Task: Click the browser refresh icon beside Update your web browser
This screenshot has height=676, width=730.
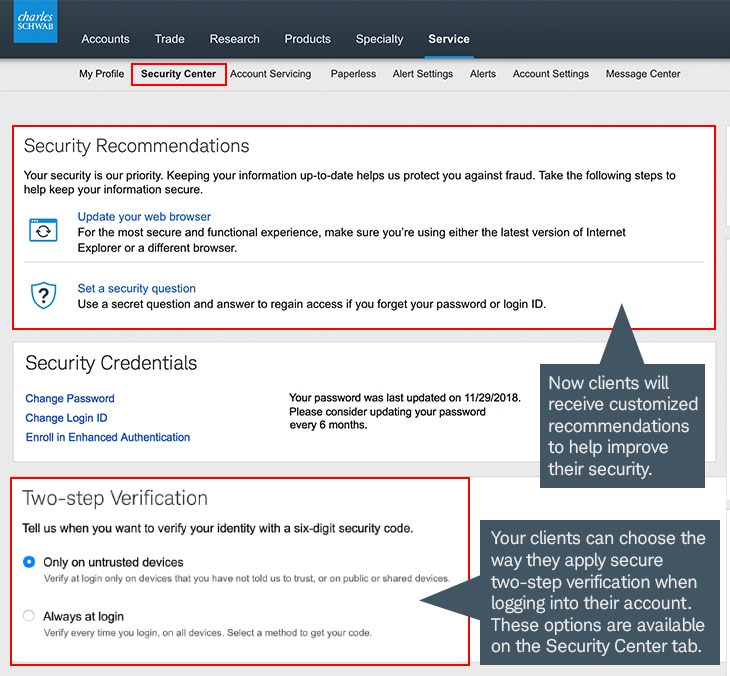Action: coord(43,230)
